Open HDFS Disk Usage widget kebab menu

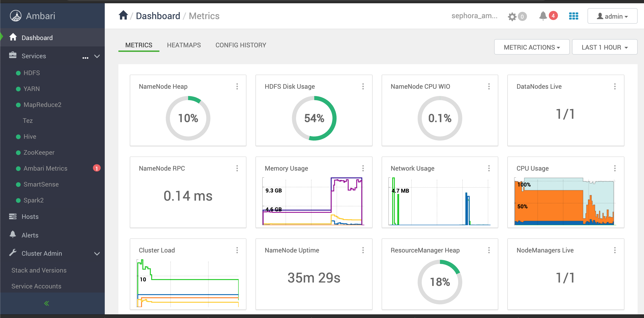[x=363, y=86]
